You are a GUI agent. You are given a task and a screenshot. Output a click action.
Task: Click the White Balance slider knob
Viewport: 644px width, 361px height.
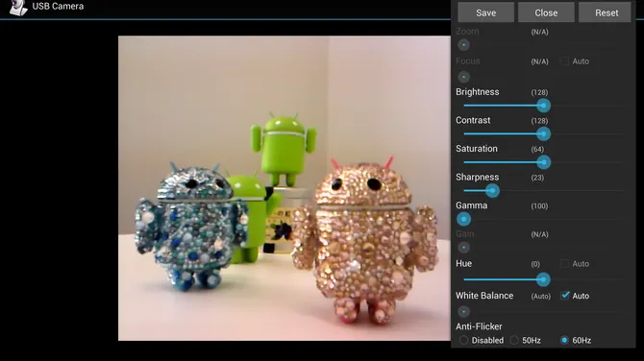click(x=463, y=312)
